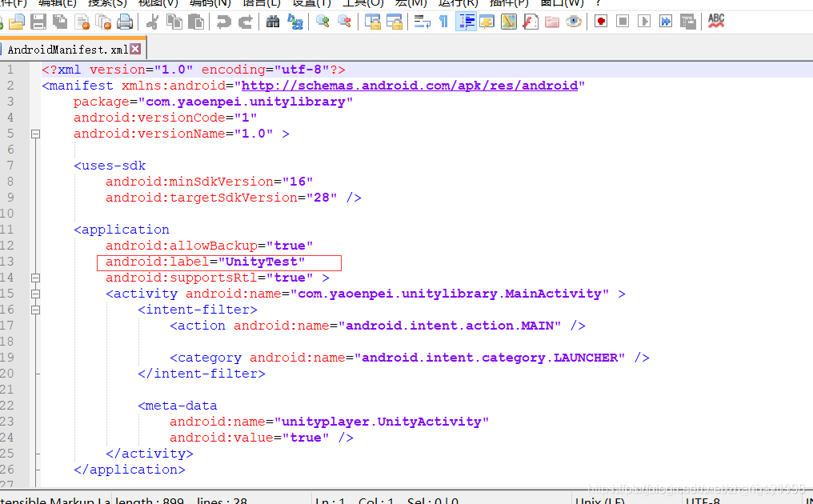
Task: Click the UTF-8 encoding status field
Action: pyautogui.click(x=703, y=501)
